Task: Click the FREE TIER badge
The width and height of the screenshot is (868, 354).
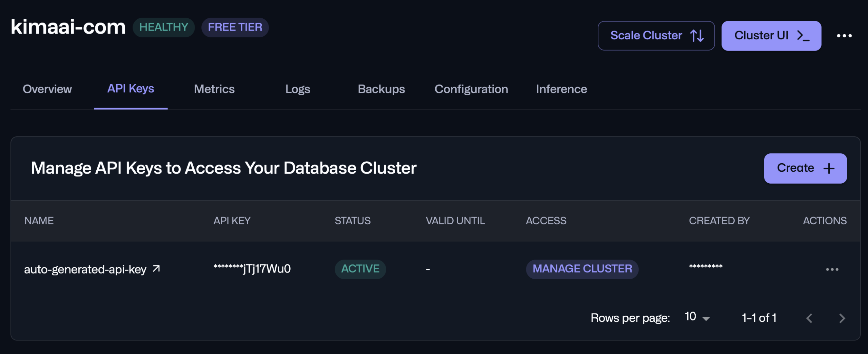Action: click(235, 27)
